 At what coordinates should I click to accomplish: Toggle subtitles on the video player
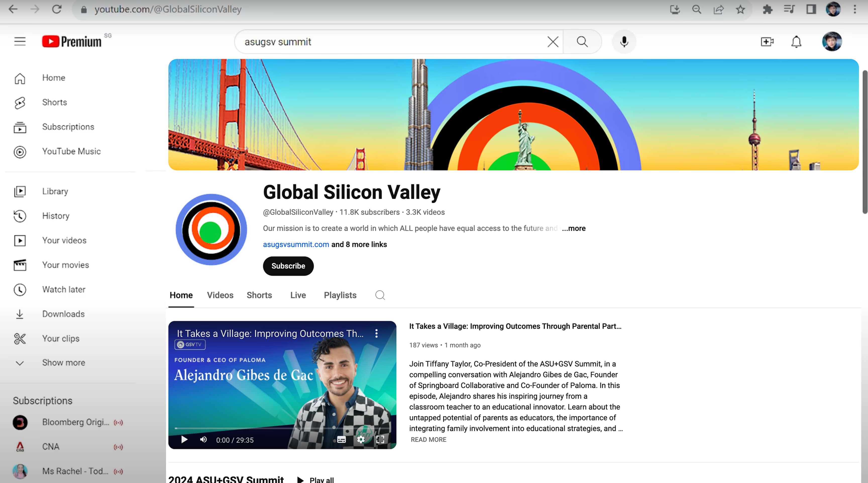(341, 440)
